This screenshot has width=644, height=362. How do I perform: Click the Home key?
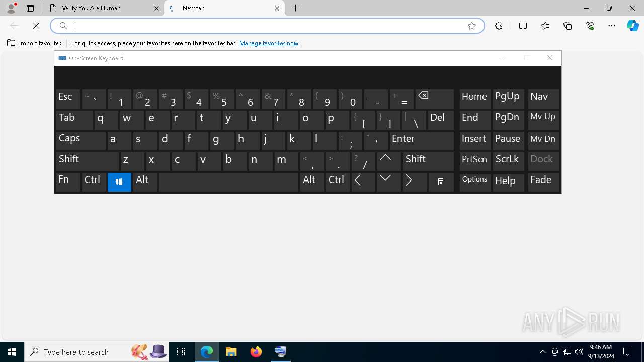(475, 99)
